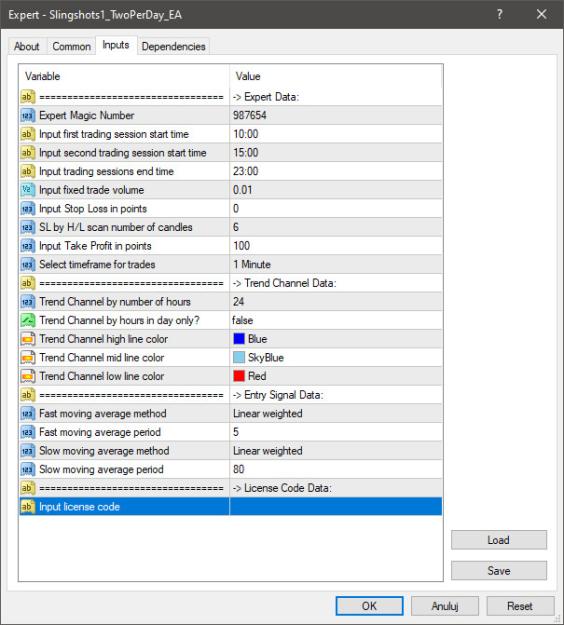The height and width of the screenshot is (625, 564).
Task: Click the help question mark in title bar
Action: 500,14
